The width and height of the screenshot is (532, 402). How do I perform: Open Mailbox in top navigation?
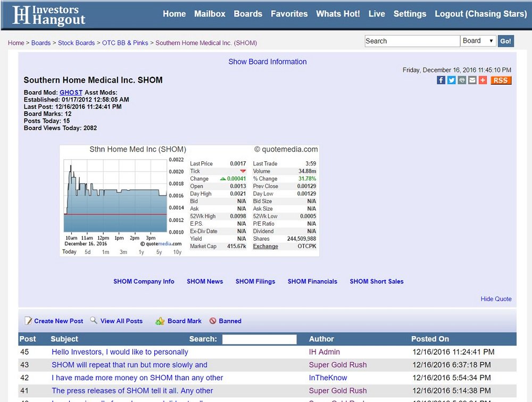pyautogui.click(x=210, y=14)
